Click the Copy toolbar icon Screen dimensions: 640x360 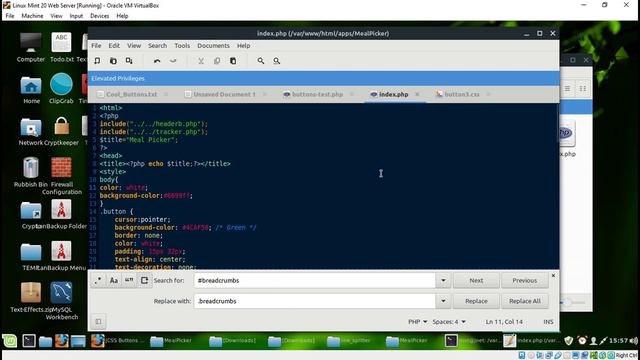217,61
